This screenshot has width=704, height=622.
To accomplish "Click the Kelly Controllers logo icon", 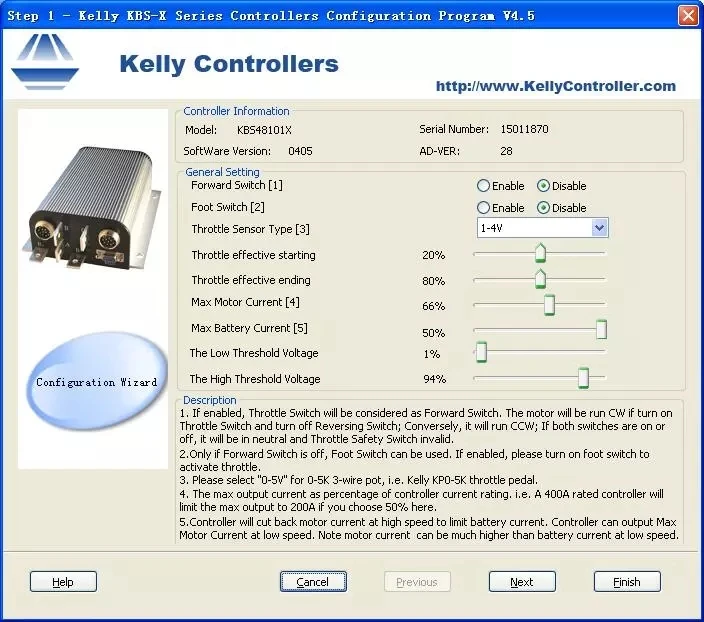I will (x=45, y=62).
